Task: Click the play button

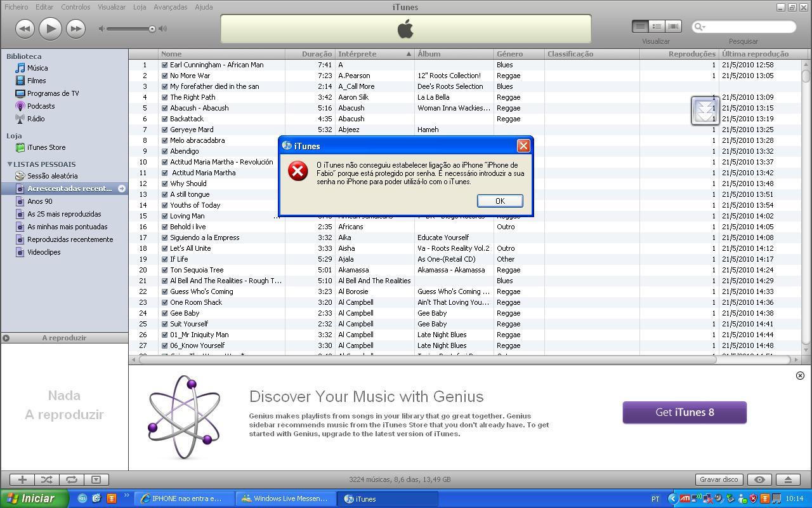Action: [x=50, y=28]
